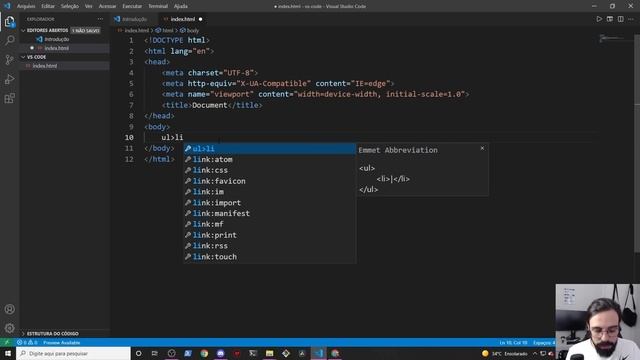Choose link:atom suggestion

coord(269,160)
